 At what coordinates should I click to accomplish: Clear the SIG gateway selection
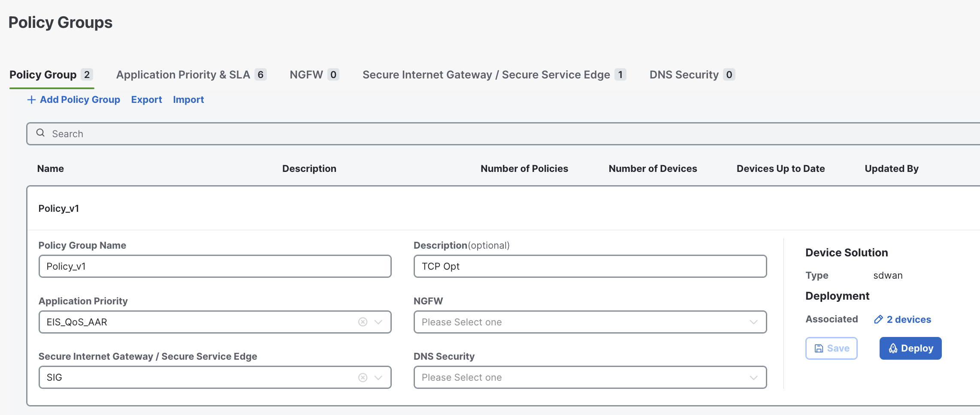click(363, 377)
